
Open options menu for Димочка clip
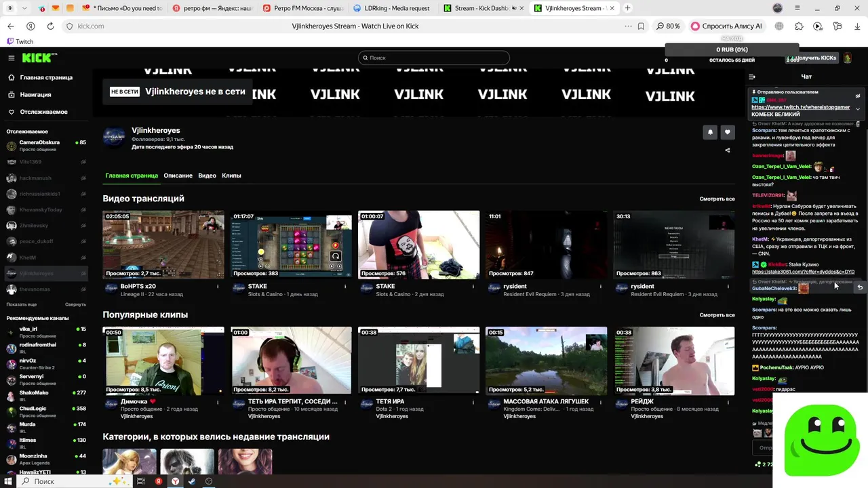point(218,401)
